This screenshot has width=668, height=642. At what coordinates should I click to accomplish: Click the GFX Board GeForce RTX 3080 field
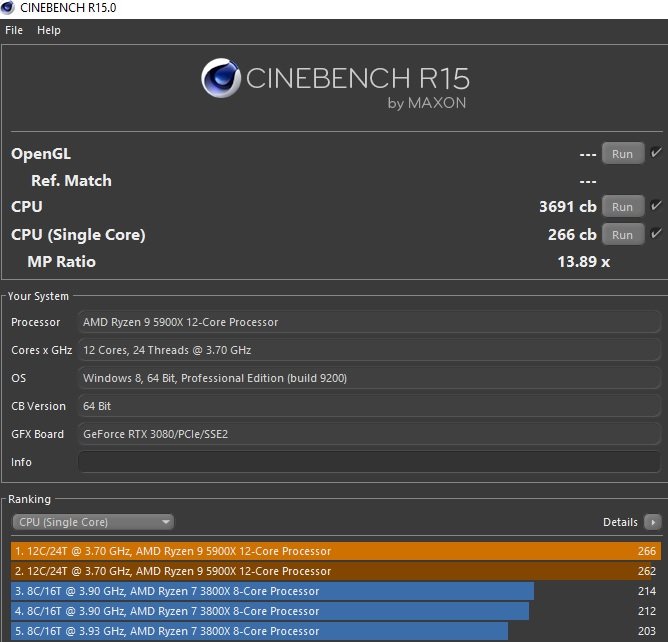[x=369, y=434]
